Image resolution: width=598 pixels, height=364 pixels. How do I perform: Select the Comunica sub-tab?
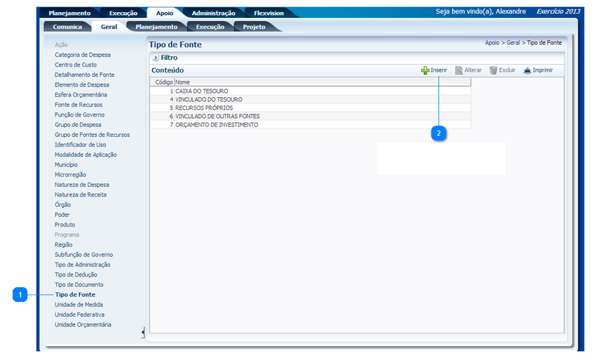pos(67,27)
